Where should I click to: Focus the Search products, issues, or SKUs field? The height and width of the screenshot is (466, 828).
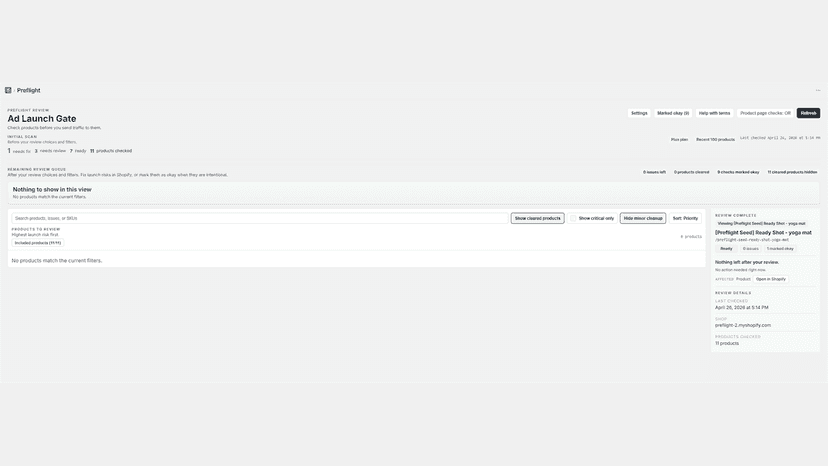pyautogui.click(x=260, y=218)
